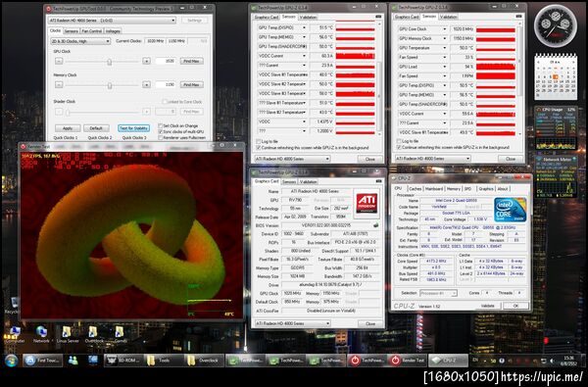This screenshot has height=387, width=588.
Task: Click Memory Clock decrease minus button in GPUTool
Action: pyautogui.click(x=59, y=85)
